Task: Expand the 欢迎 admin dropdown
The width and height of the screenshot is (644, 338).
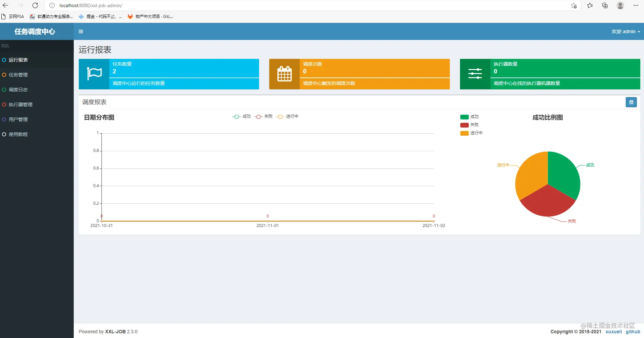Action: (x=626, y=31)
